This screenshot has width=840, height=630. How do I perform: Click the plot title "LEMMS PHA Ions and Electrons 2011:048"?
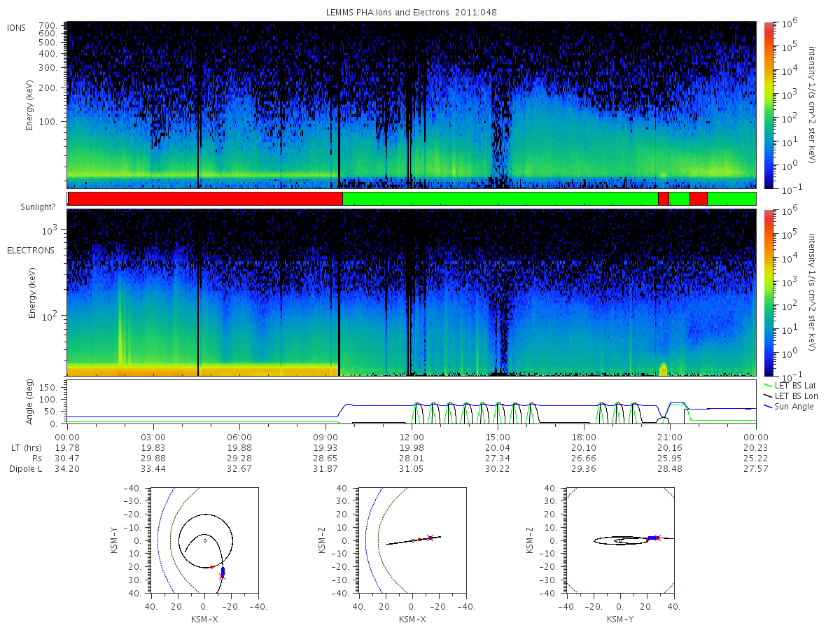click(x=412, y=13)
